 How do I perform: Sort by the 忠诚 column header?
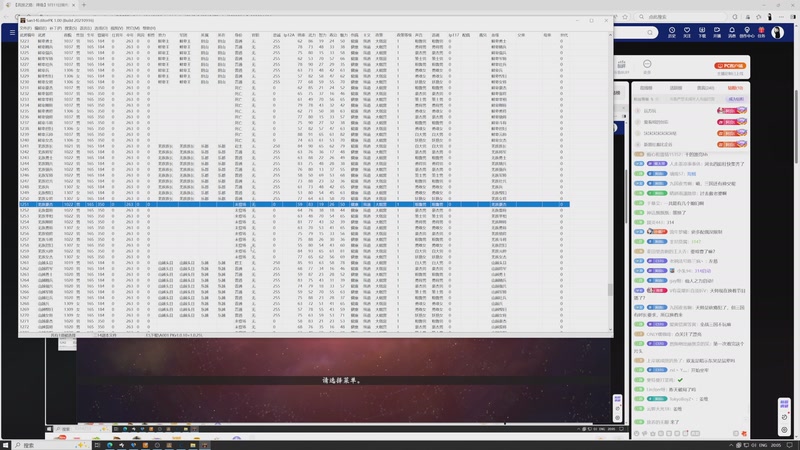tap(276, 35)
